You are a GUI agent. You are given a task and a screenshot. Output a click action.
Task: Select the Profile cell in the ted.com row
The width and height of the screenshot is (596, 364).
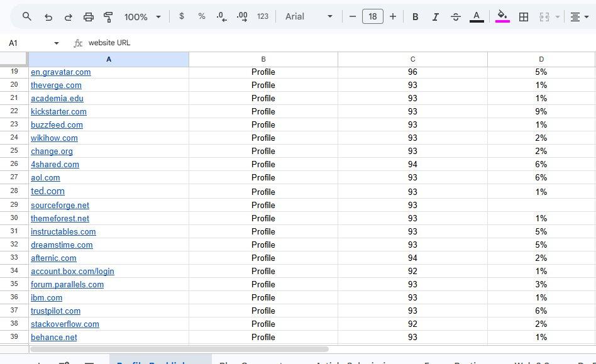pyautogui.click(x=263, y=192)
